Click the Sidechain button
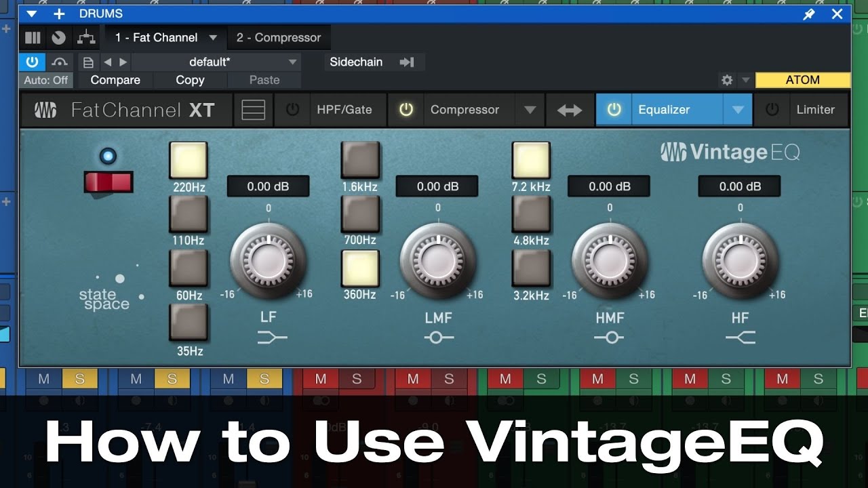This screenshot has height=488, width=868. [x=356, y=62]
